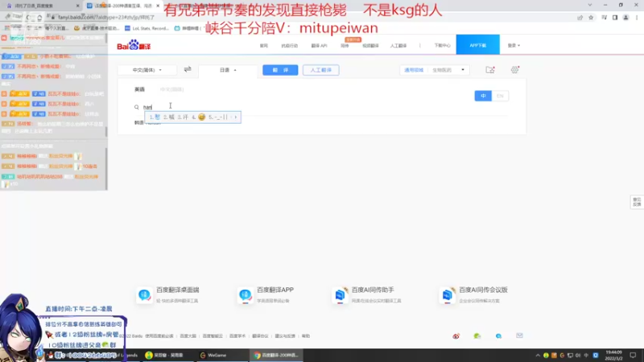The image size is (644, 362).
Task: Click the language search input field
Action: (320, 107)
